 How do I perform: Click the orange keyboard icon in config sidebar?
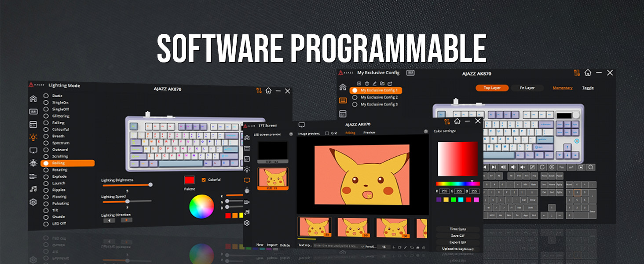343,100
